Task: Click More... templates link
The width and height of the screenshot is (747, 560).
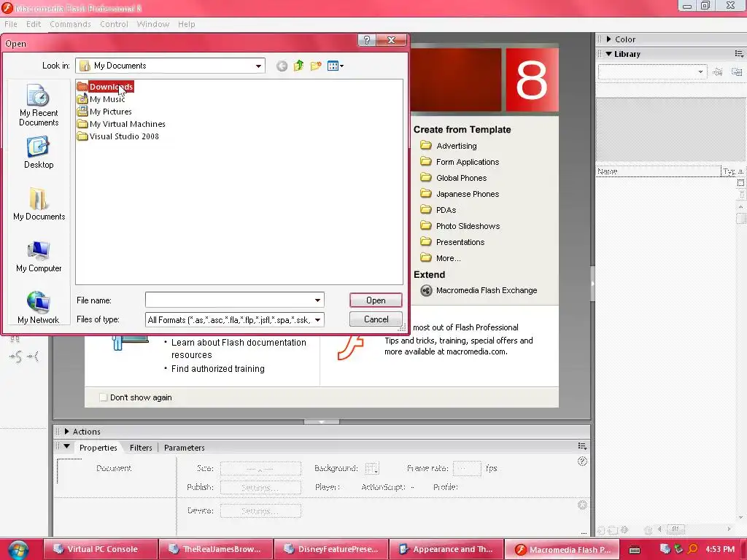Action: [441, 258]
